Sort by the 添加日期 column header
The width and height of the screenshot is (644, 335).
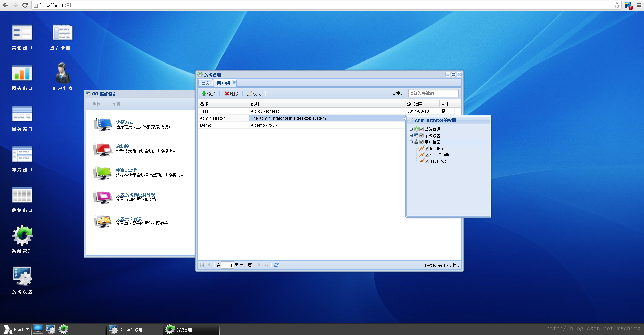tap(422, 104)
